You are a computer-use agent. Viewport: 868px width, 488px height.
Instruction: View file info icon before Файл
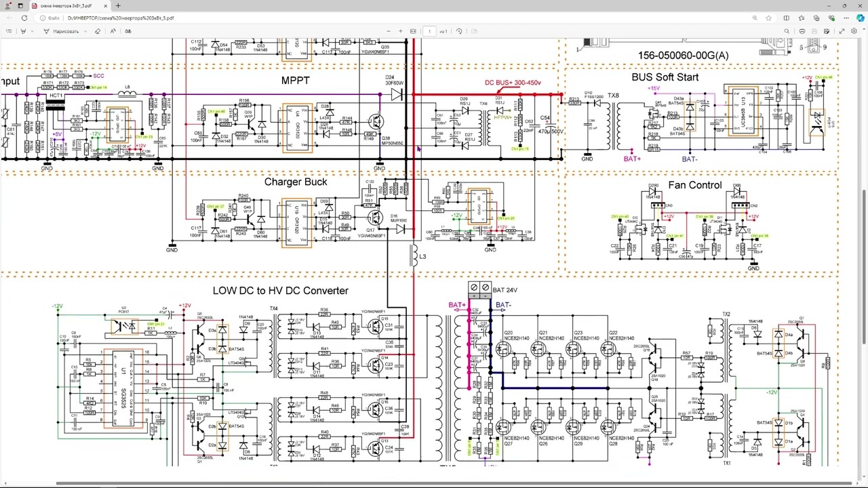click(x=43, y=18)
